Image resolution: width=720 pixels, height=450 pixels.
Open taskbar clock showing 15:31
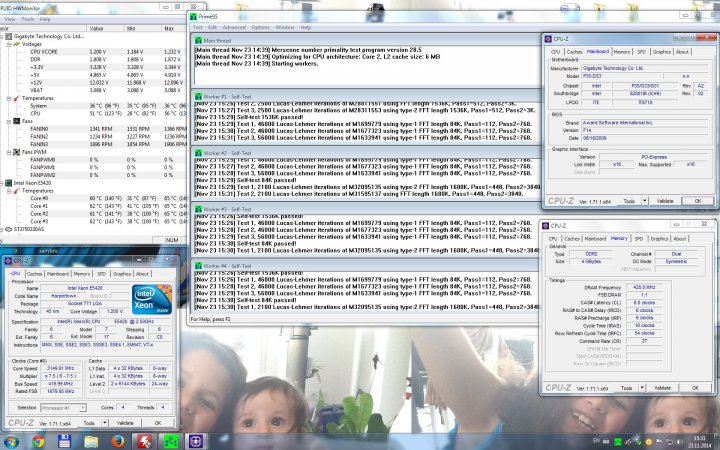(699, 442)
